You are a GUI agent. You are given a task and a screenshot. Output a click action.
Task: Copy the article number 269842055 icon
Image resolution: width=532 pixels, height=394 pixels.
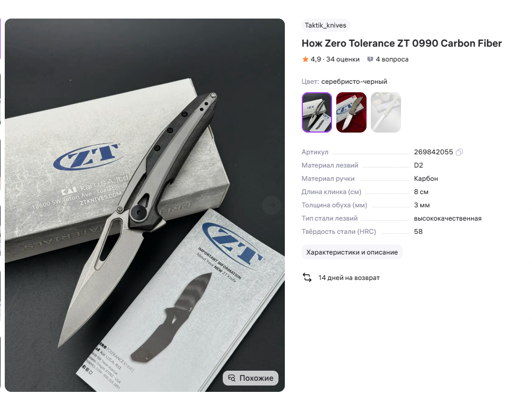click(x=459, y=152)
